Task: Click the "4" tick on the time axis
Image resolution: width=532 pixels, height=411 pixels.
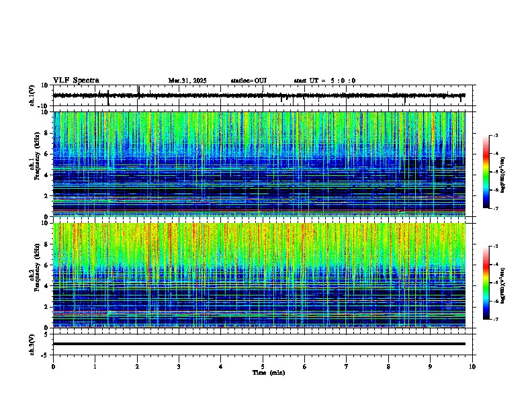Action: [x=221, y=367]
